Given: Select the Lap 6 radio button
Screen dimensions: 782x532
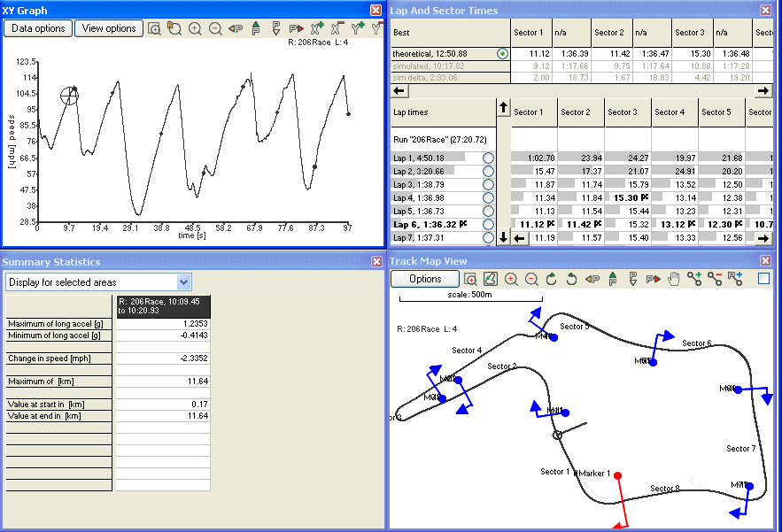Looking at the screenshot, I should (488, 225).
